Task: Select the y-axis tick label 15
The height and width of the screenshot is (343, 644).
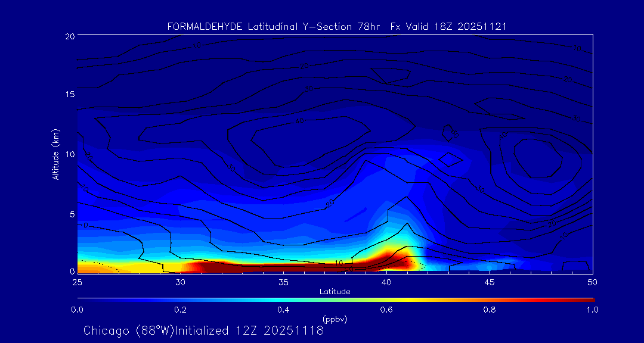Action: point(69,94)
